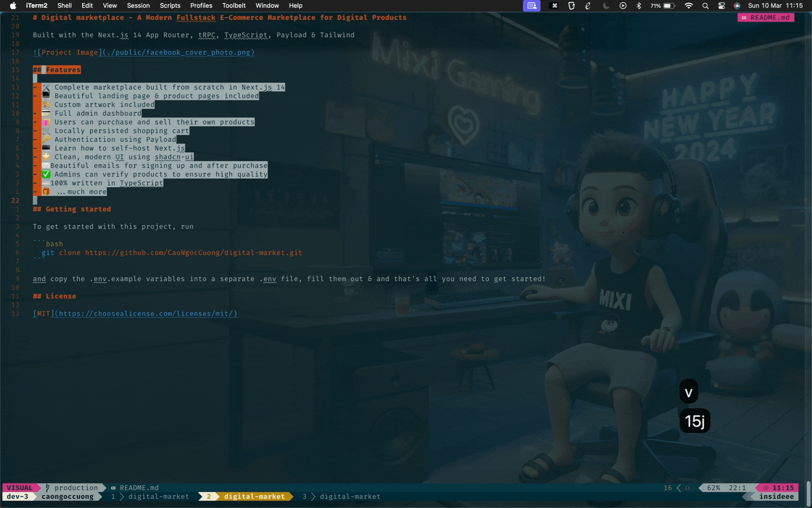Viewport: 812px width, 508px height.
Task: Click the MIT license choosealicense.com link
Action: click(x=135, y=314)
